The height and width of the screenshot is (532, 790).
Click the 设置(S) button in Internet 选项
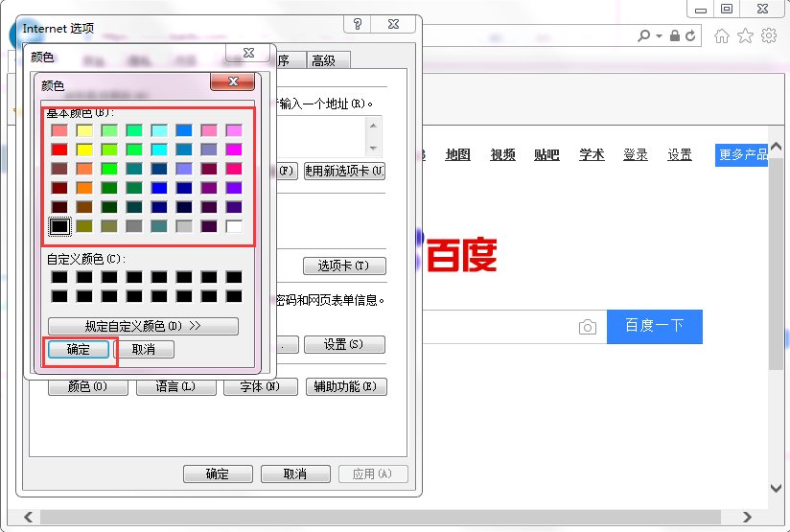coord(344,344)
